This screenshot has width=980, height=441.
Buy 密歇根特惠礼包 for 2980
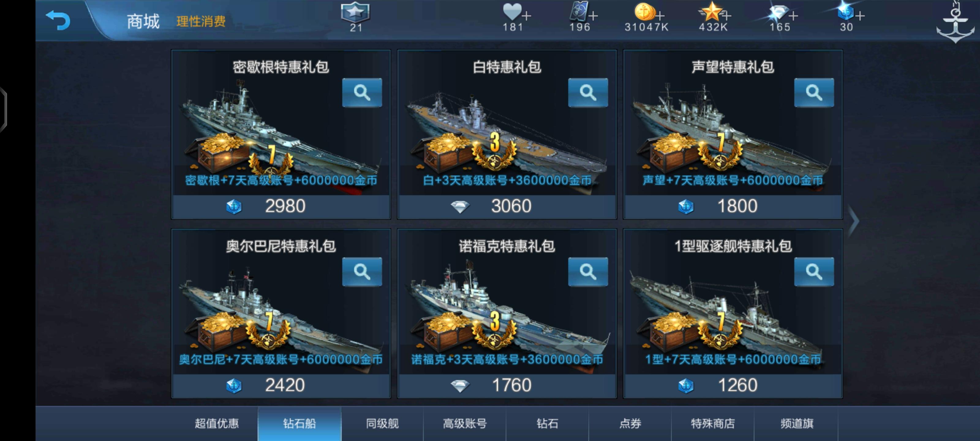point(281,207)
